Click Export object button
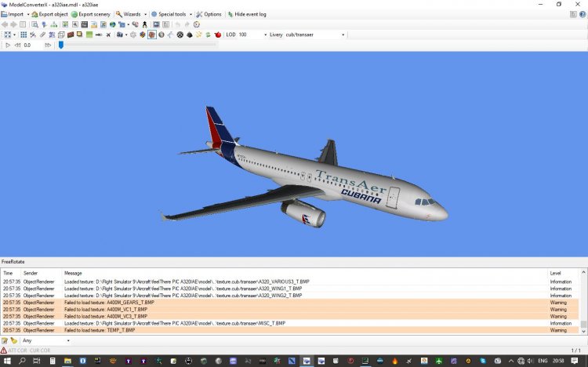 49,14
